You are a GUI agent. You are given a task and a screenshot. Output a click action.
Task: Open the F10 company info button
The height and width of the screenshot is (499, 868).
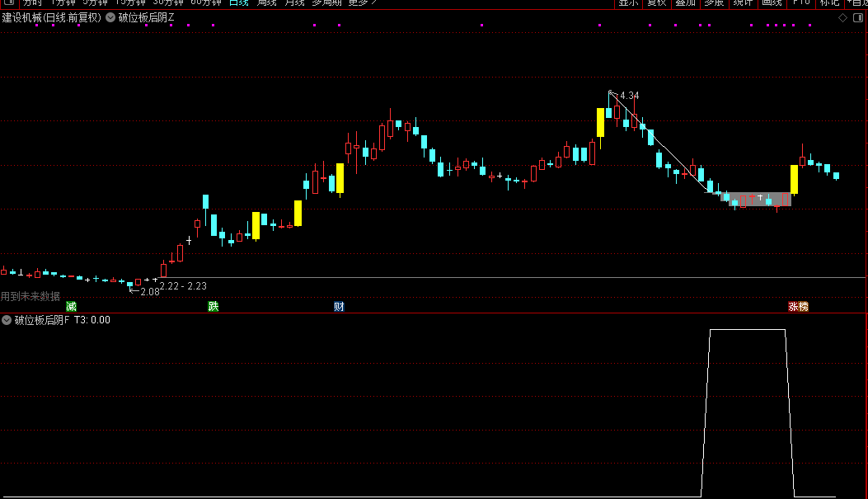point(801,2)
